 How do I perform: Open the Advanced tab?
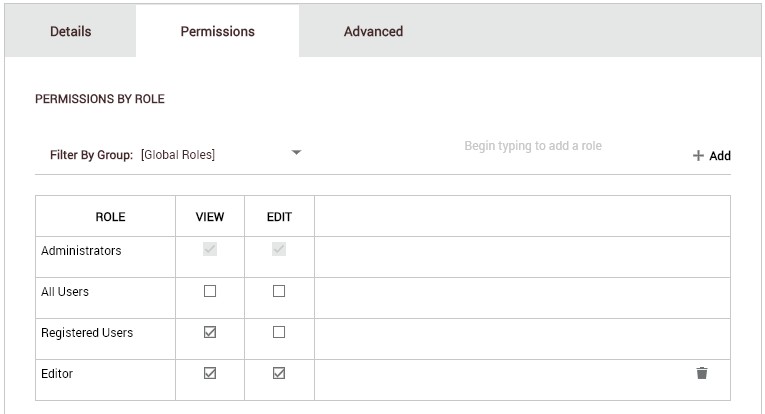click(x=373, y=31)
